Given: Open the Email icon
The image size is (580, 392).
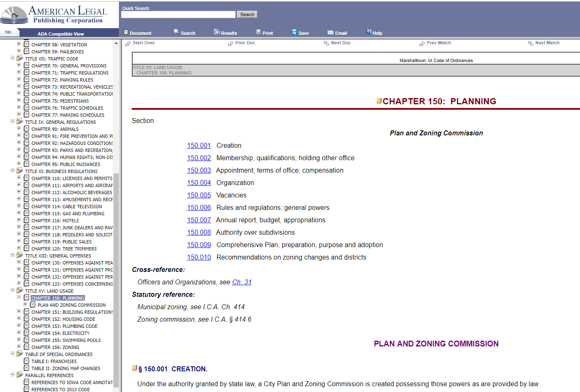Looking at the screenshot, I should 330,32.
